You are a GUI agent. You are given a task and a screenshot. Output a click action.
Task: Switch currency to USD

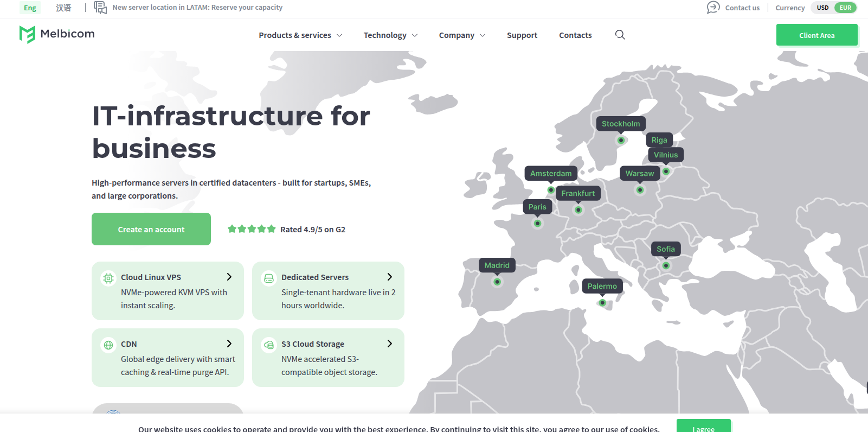[822, 8]
